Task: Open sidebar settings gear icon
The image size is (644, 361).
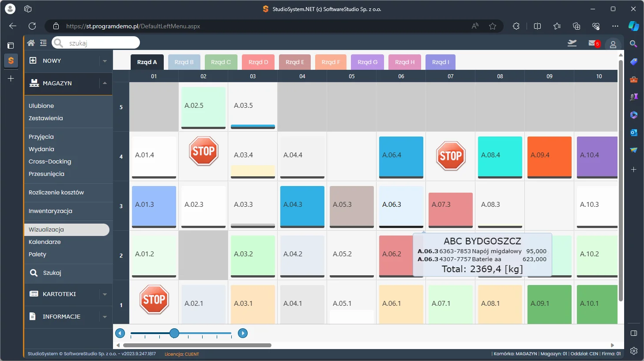Action: pos(633,351)
